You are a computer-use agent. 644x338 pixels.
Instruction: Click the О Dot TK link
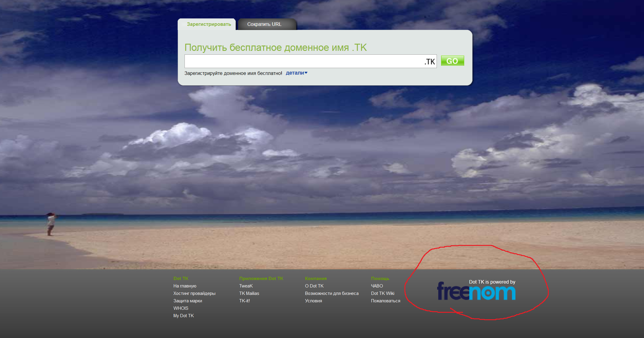[314, 286]
